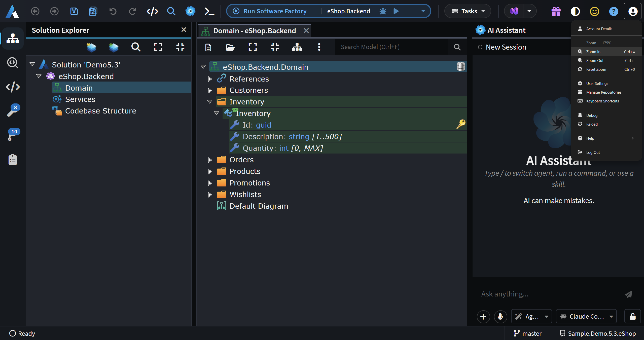This screenshot has width=644, height=340.
Task: Open the Tasks dropdown
Action: click(x=468, y=11)
